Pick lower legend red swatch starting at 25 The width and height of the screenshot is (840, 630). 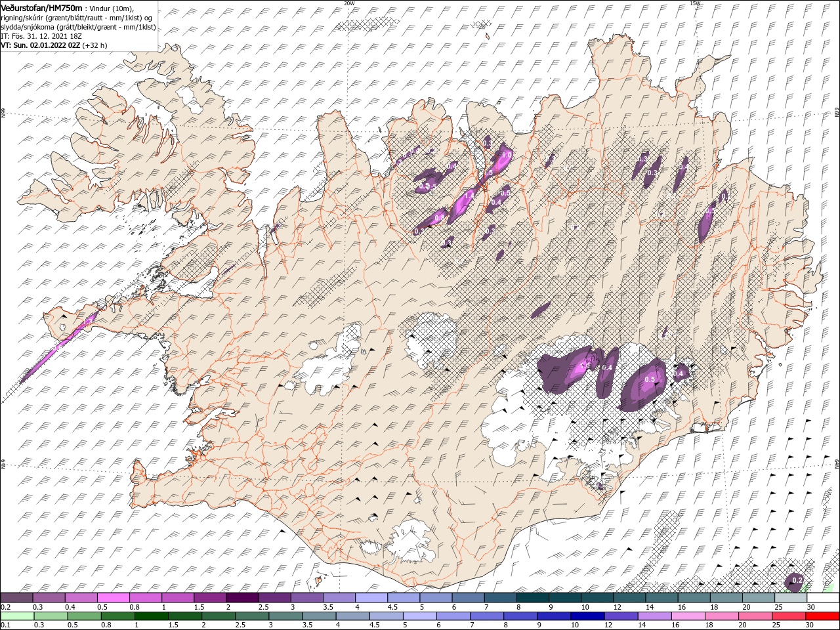pyautogui.click(x=789, y=616)
